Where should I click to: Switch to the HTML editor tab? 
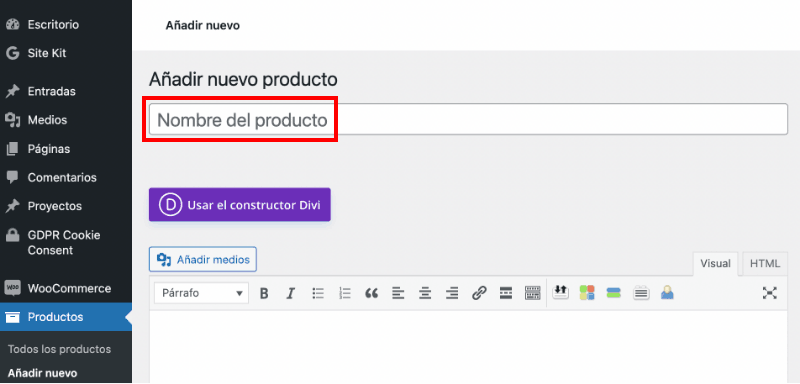[x=765, y=264]
